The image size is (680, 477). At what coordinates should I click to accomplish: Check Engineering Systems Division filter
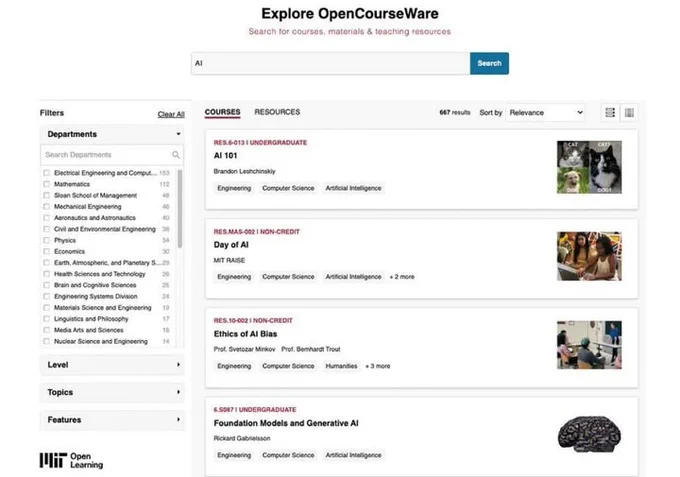(x=46, y=297)
